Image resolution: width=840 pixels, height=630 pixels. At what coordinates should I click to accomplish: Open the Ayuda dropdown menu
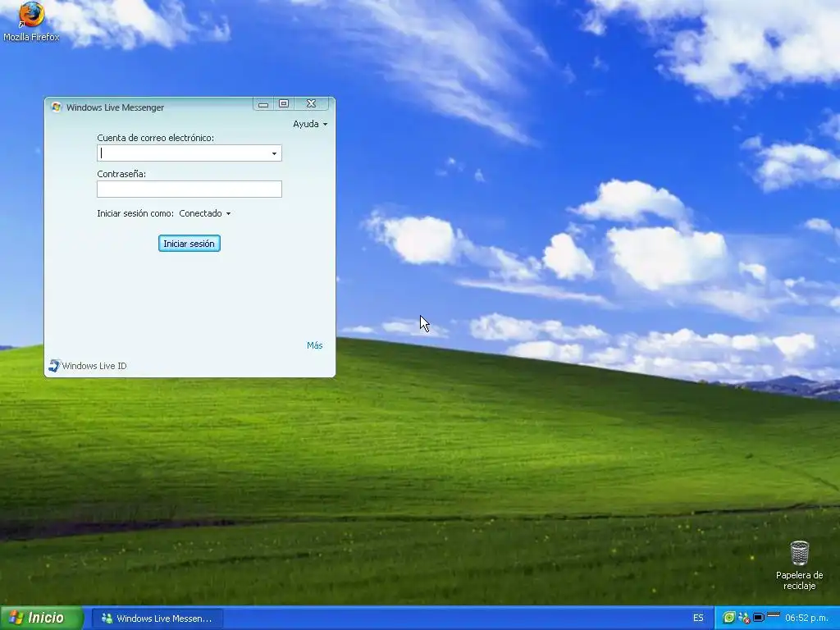pos(309,125)
